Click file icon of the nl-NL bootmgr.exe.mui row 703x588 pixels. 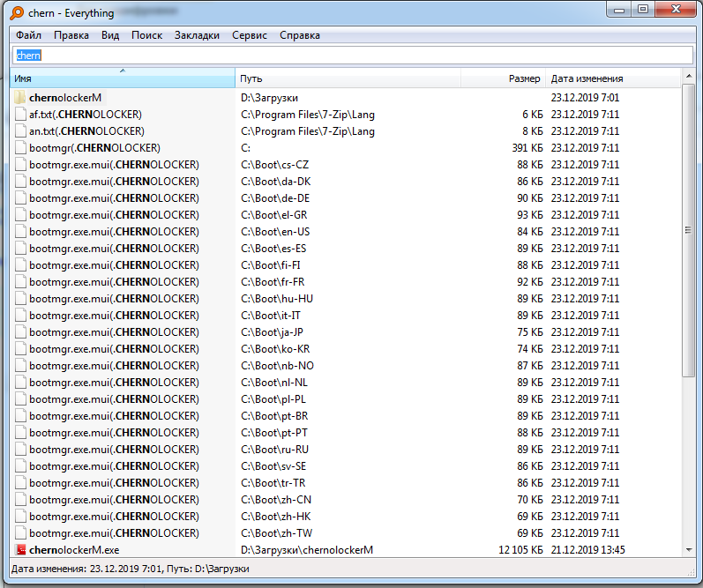point(20,383)
